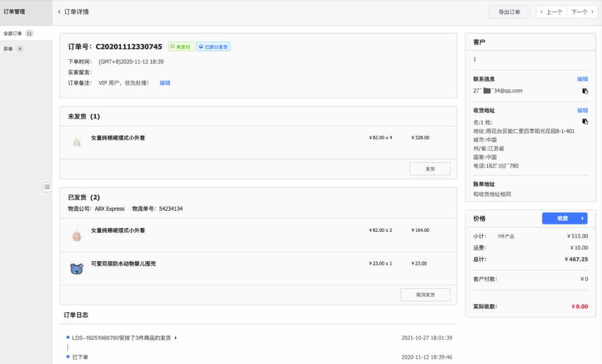The image size is (602, 364).
Task: Go to the previous order with 上一个
Action: (x=551, y=12)
